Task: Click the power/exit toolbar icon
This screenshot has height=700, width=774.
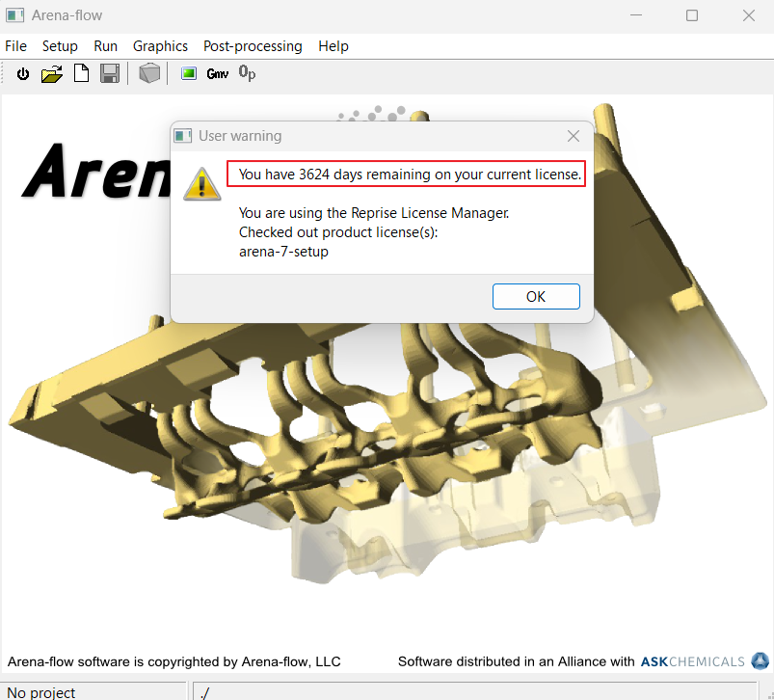Action: [23, 74]
